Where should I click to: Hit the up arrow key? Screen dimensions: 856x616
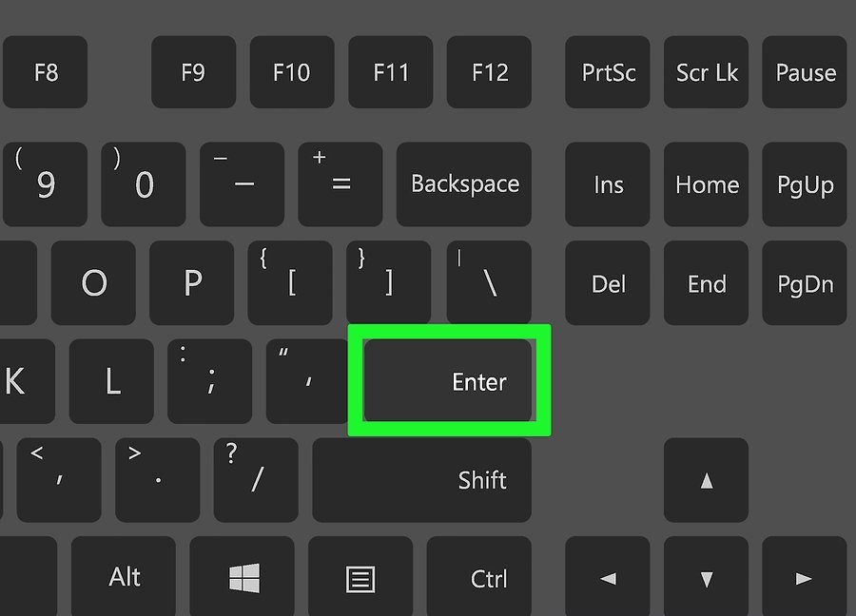pos(706,480)
